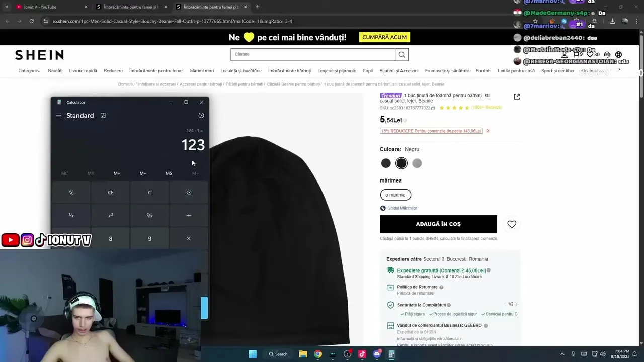This screenshot has width=644, height=362.
Task: Open File Explorer from taskbar
Action: coord(303,354)
